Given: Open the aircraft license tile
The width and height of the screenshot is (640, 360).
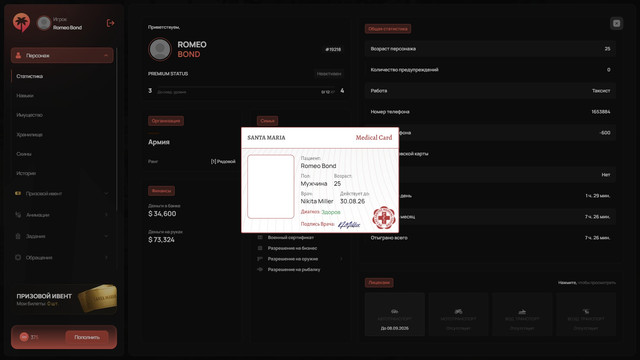Looking at the screenshot, I should 586,314.
